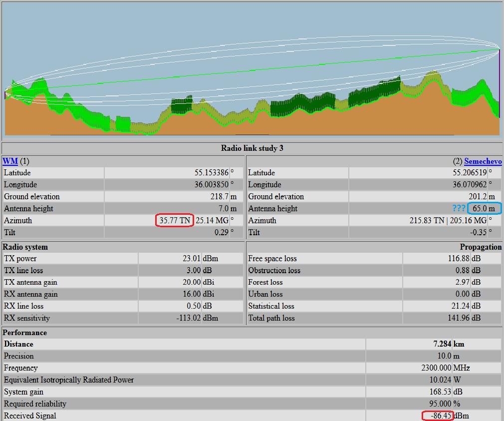This screenshot has height=421, width=504.
Task: Select RX antenna gain 16.00 dBi
Action: pyautogui.click(x=198, y=294)
